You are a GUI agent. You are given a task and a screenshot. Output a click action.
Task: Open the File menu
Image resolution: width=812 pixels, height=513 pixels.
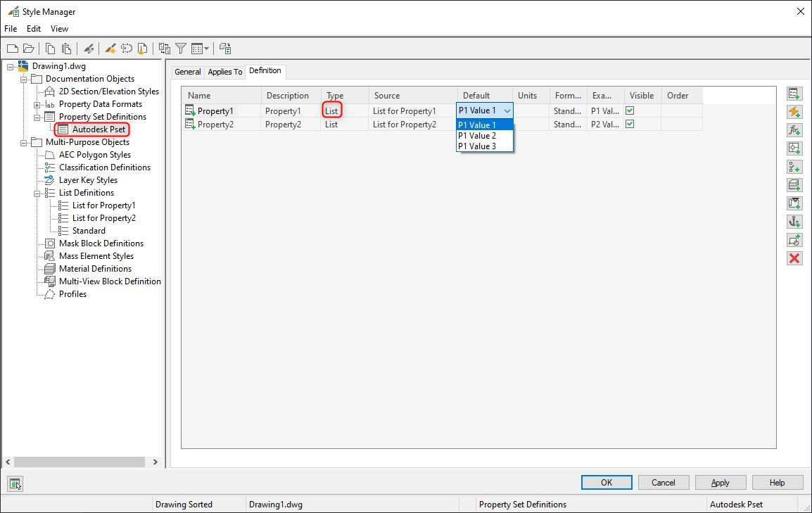coord(11,28)
